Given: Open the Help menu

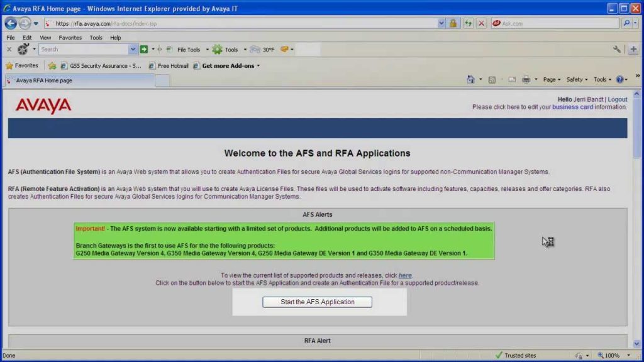Looking at the screenshot, I should click(x=116, y=38).
